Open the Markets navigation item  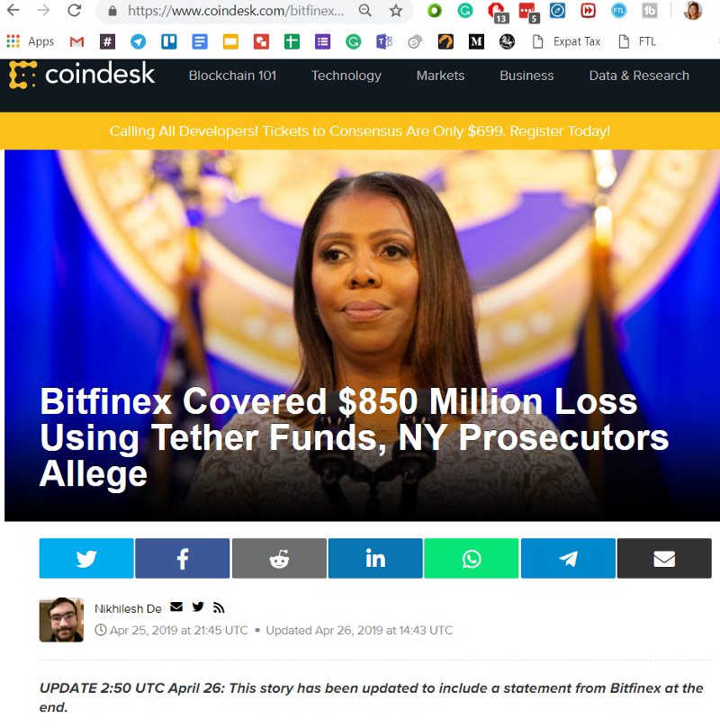440,76
